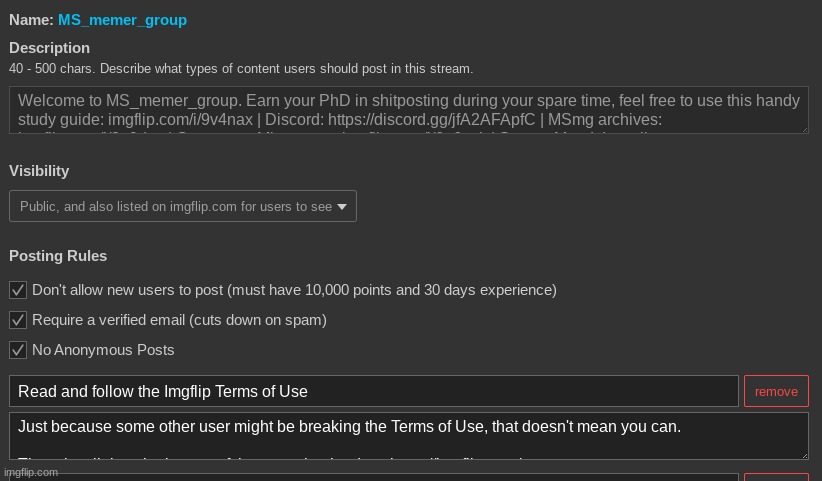Open the MS_memer_group stream name link
The width and height of the screenshot is (822, 481).
click(122, 20)
